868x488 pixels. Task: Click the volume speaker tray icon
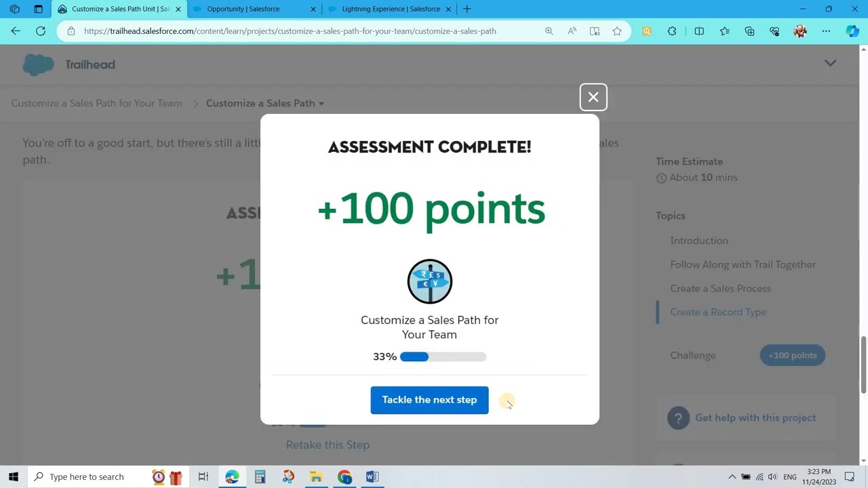click(x=772, y=477)
